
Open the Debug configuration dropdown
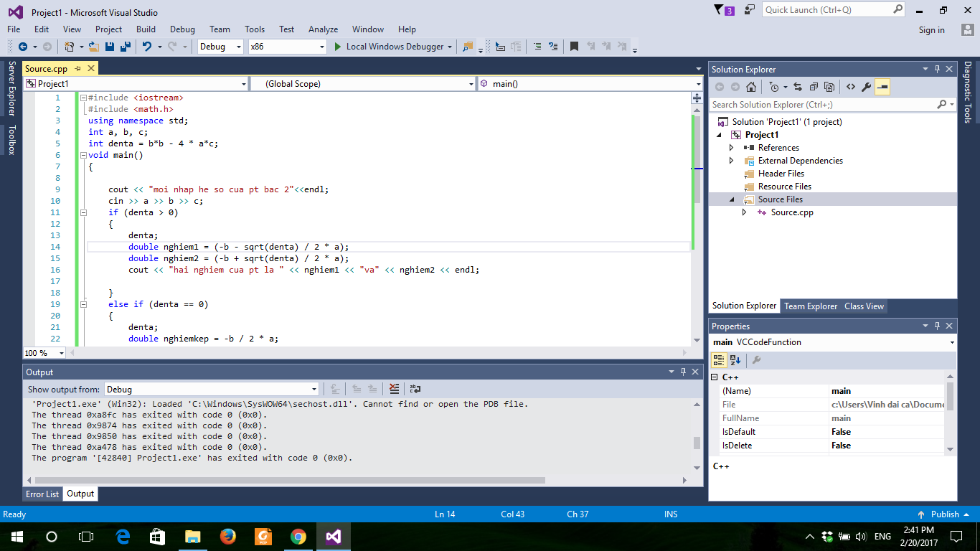coord(222,47)
